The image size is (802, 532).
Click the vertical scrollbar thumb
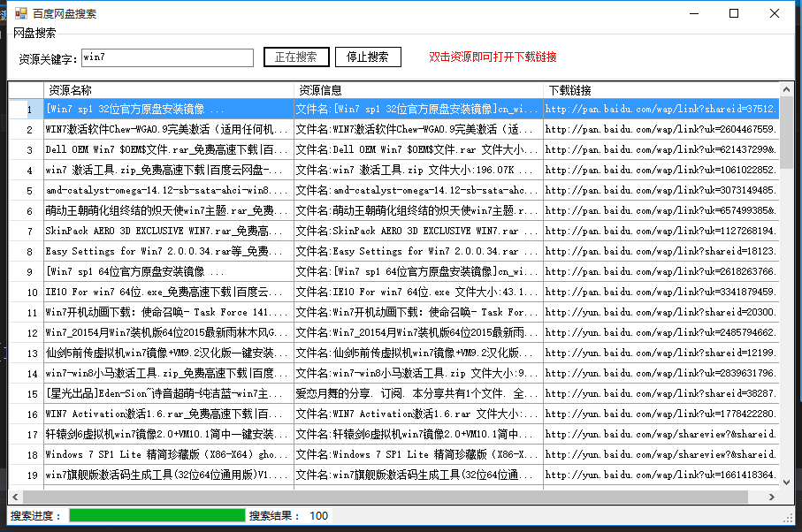(x=787, y=133)
